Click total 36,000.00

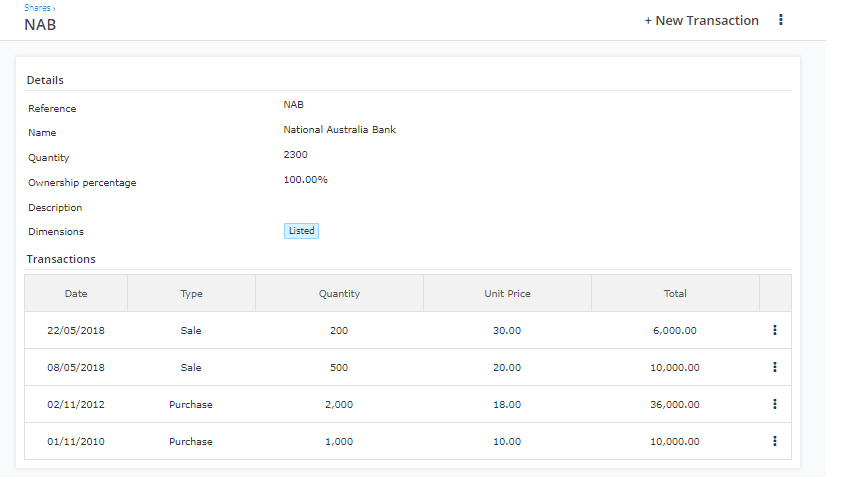pyautogui.click(x=675, y=405)
